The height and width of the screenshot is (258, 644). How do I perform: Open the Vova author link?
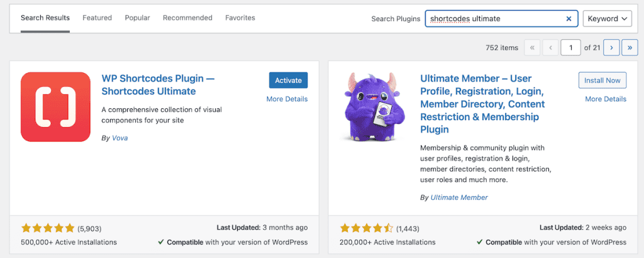(x=119, y=138)
